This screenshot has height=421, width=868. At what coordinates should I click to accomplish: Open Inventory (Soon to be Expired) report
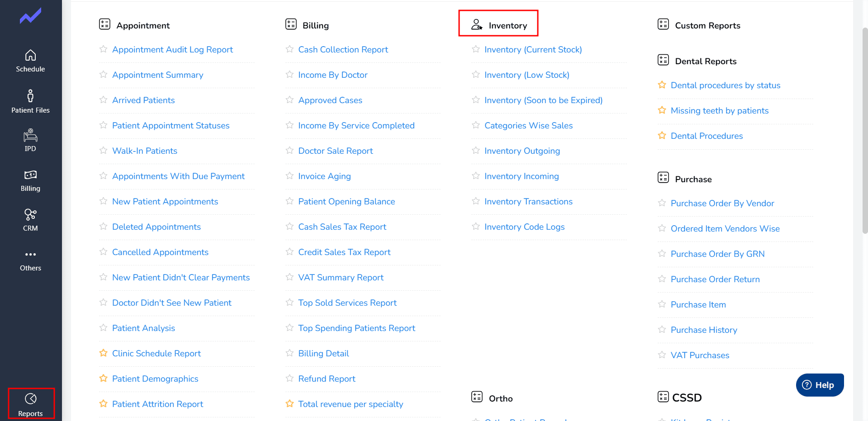click(x=544, y=100)
